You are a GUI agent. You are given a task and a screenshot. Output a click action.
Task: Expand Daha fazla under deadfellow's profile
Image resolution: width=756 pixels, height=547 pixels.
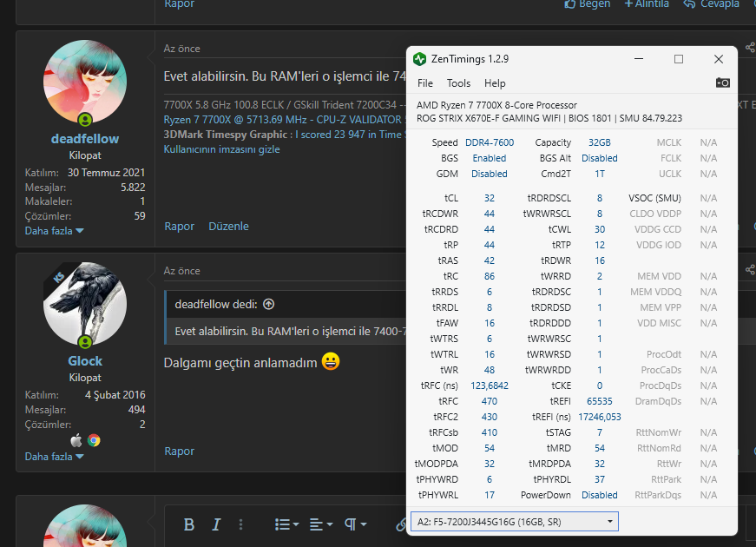[x=54, y=231]
